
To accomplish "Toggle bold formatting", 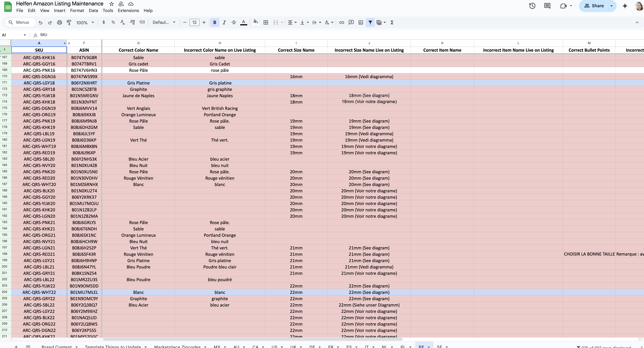I will pyautogui.click(x=215, y=22).
